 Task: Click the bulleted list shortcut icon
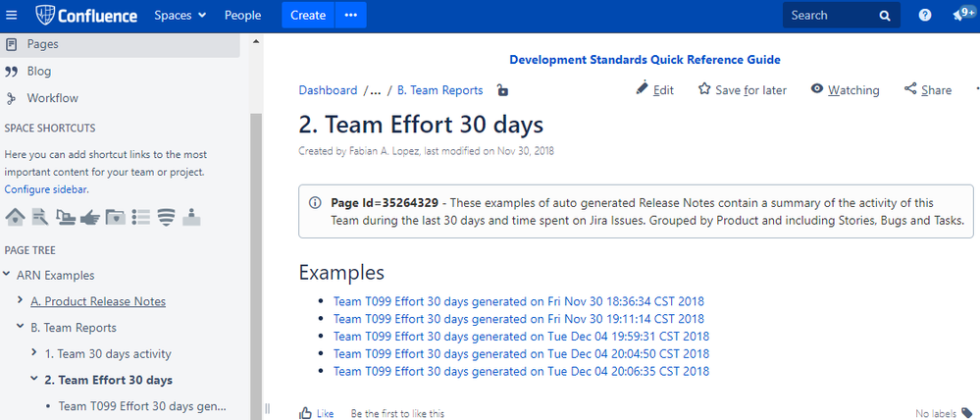pyautogui.click(x=141, y=217)
